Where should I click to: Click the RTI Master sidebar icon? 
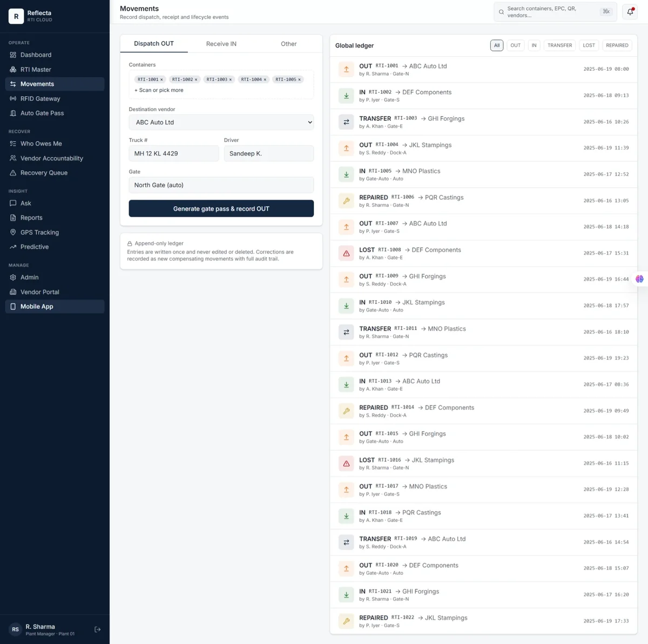(13, 70)
